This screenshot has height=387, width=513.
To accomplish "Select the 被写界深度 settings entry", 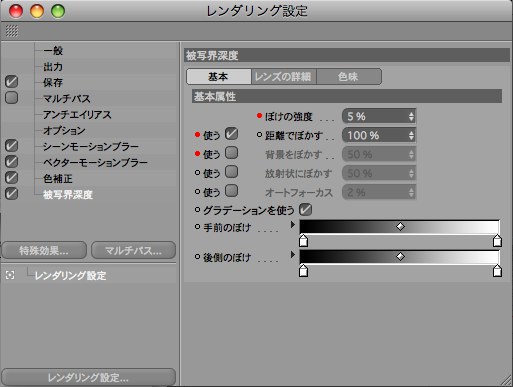I will (x=68, y=195).
